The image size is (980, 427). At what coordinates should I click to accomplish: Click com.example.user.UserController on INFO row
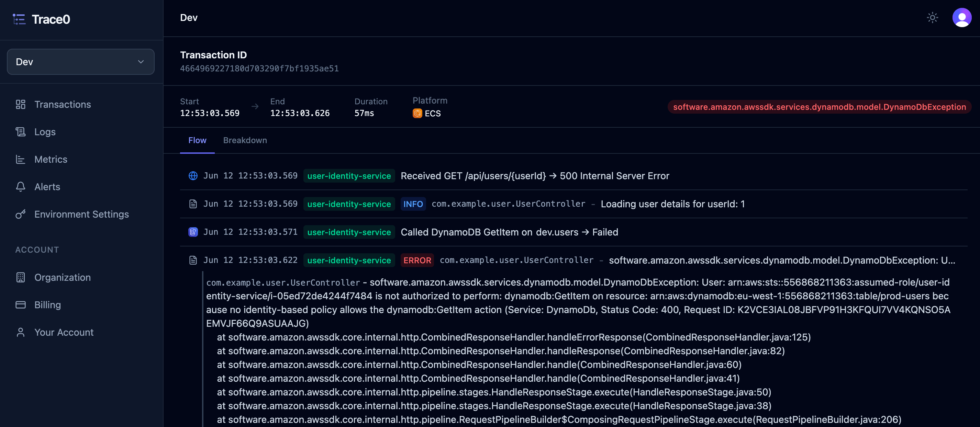(x=508, y=204)
